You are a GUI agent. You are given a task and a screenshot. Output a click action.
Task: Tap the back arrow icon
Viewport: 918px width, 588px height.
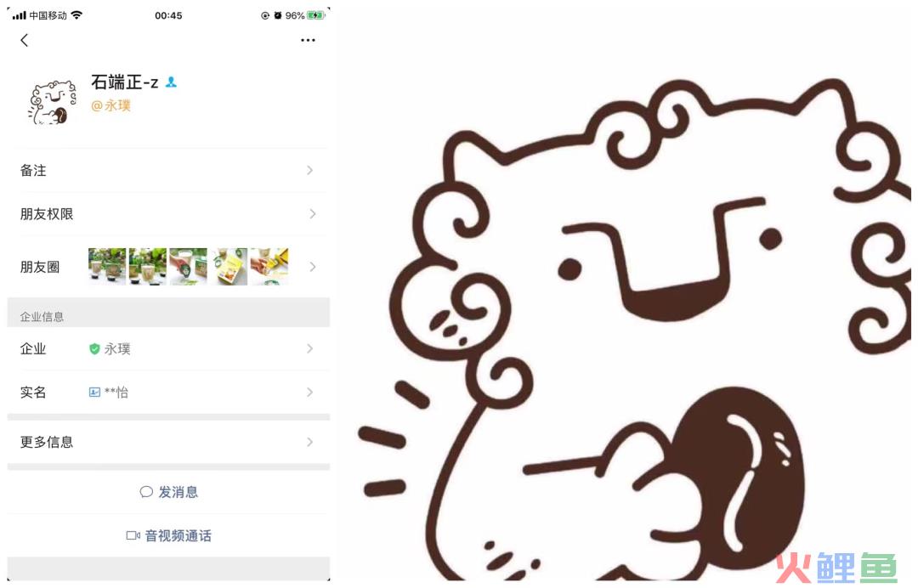[24, 40]
